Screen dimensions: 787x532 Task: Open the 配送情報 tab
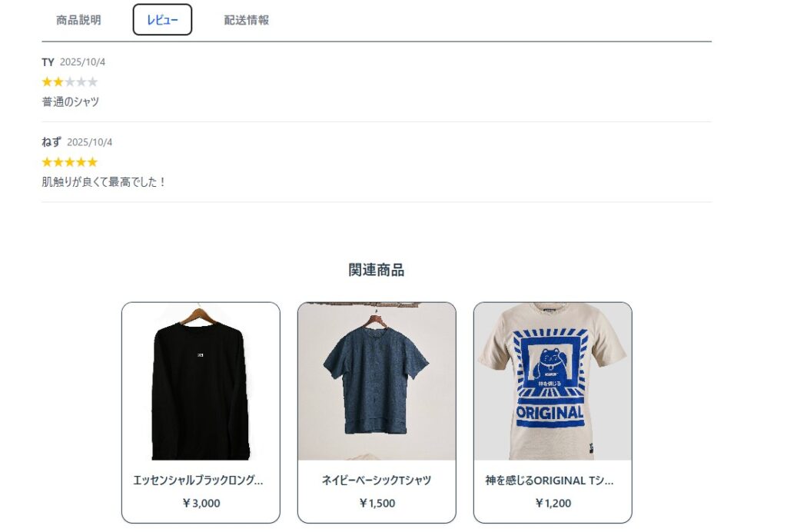click(247, 20)
